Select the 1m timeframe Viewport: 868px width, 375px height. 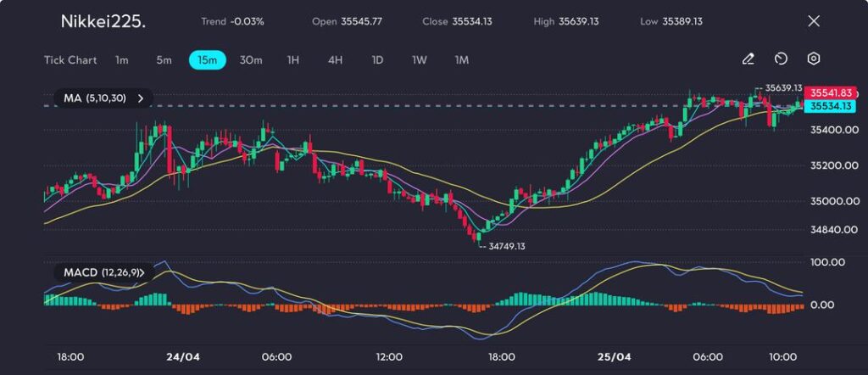tap(122, 60)
